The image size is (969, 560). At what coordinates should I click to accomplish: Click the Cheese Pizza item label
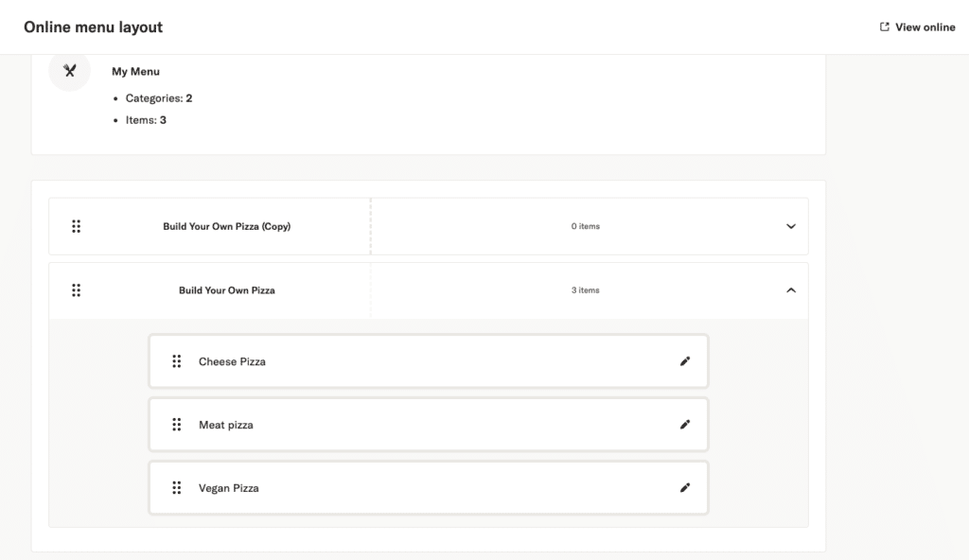(x=232, y=361)
